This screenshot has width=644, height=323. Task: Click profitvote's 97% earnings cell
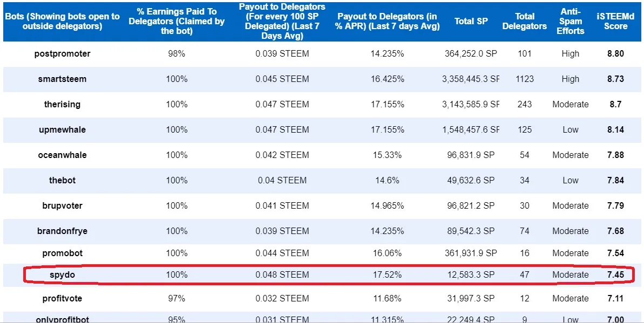pyautogui.click(x=177, y=298)
